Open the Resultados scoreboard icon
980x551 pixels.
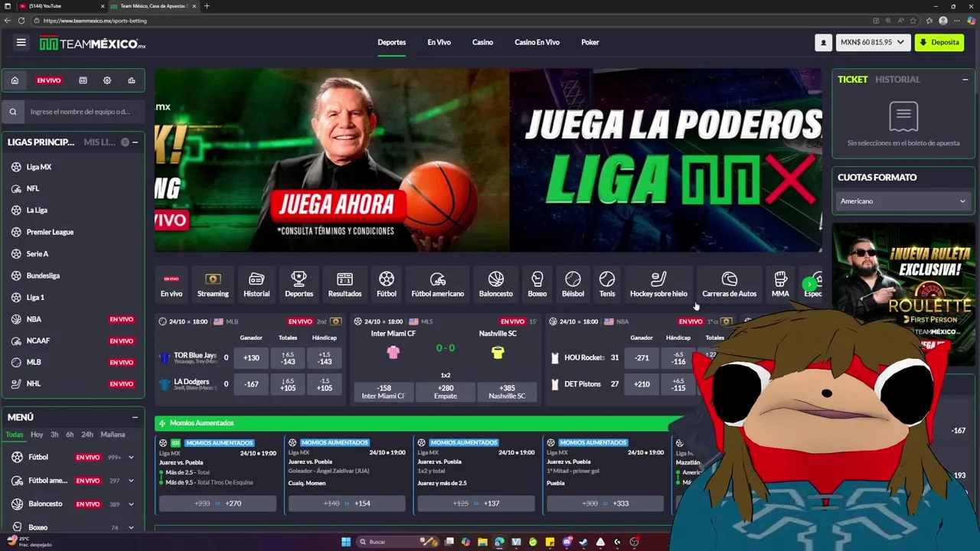(345, 284)
